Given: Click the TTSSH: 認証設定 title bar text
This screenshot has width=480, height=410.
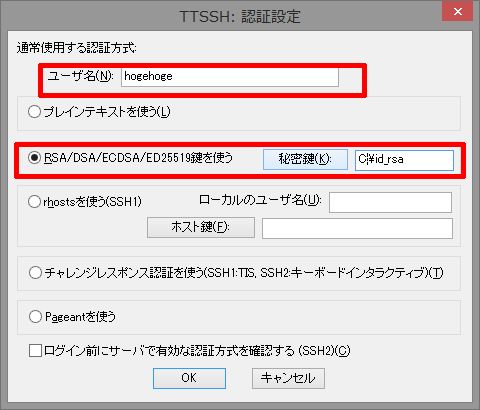Looking at the screenshot, I should tap(240, 16).
